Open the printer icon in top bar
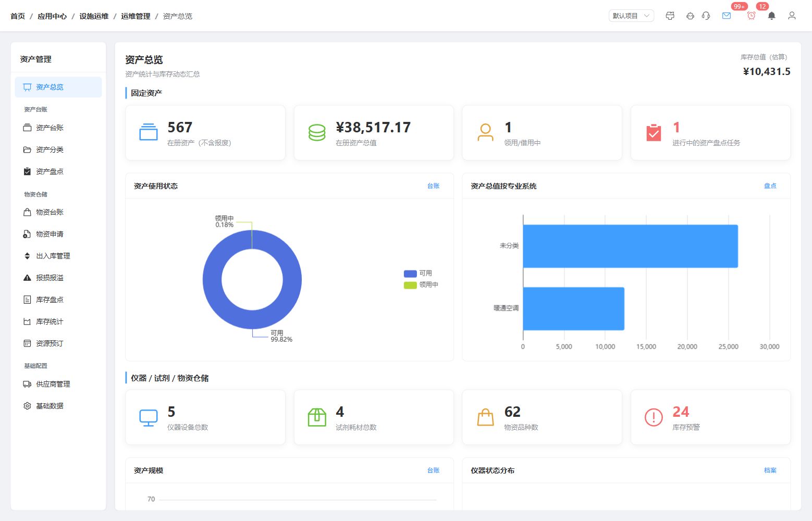The width and height of the screenshot is (812, 521). pos(670,16)
